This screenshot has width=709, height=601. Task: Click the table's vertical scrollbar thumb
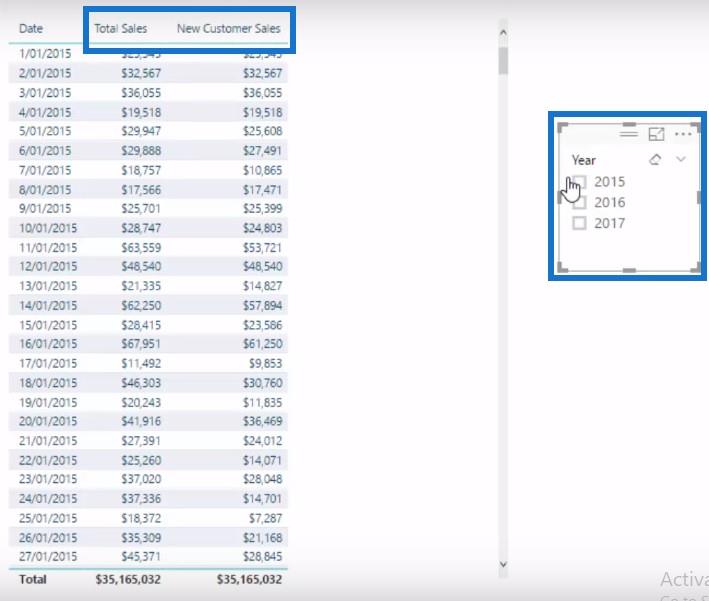pos(503,59)
